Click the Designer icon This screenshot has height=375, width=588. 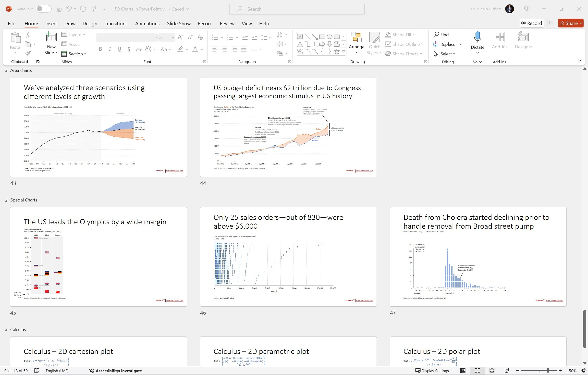tap(523, 37)
